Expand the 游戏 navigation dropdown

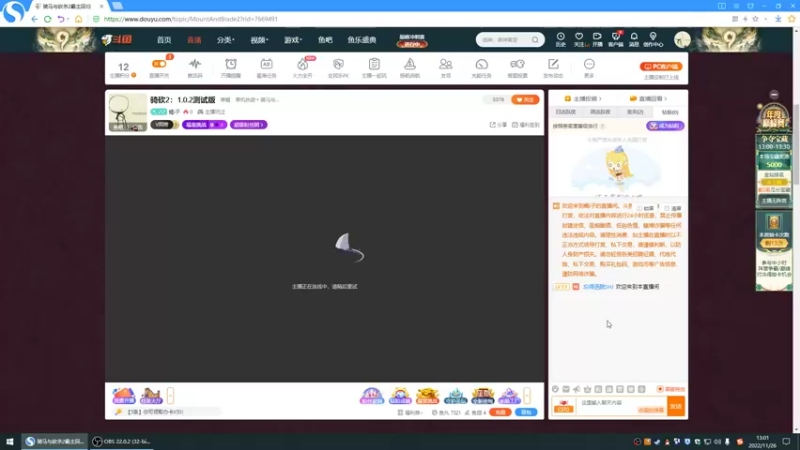[x=293, y=40]
